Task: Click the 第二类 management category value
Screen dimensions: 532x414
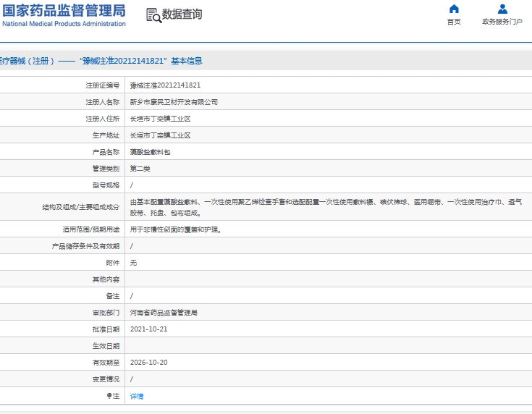Action: 140,169
